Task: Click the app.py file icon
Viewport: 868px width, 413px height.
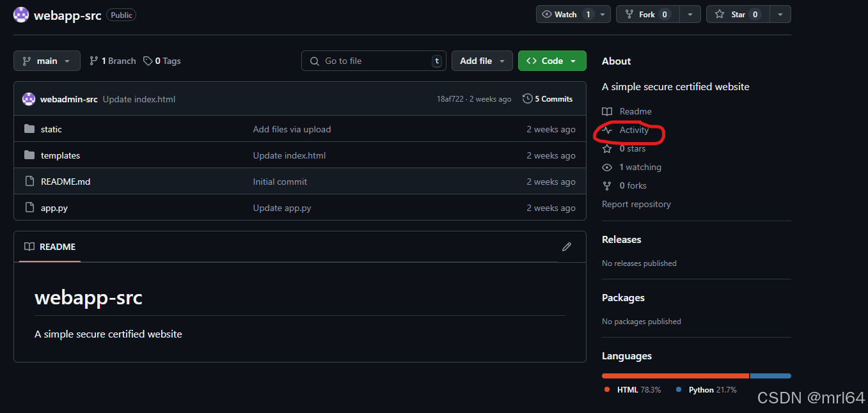Action: pos(29,208)
